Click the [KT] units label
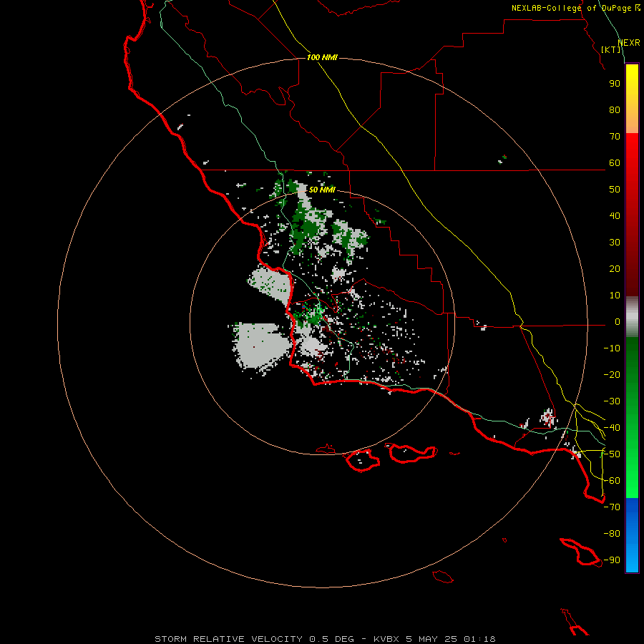Screen dimensions: 644x644 coord(611,49)
